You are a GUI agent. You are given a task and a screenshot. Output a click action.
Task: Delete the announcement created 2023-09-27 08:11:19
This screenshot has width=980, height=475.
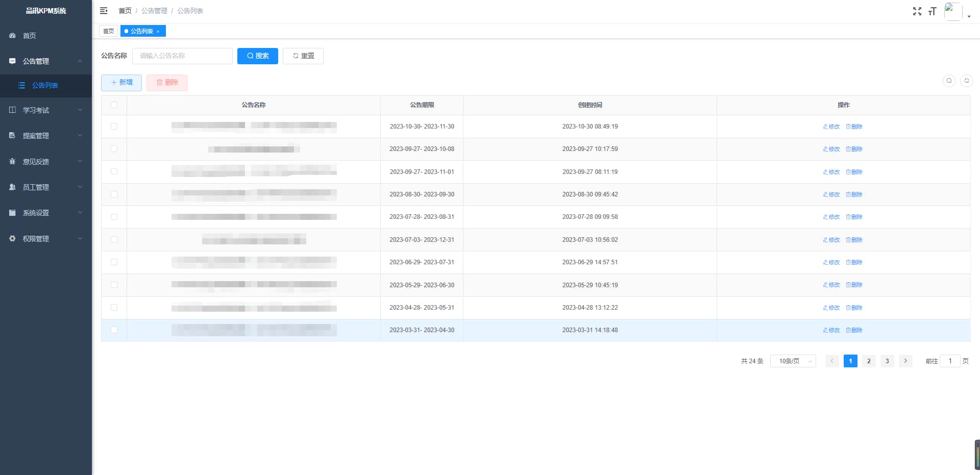click(854, 172)
